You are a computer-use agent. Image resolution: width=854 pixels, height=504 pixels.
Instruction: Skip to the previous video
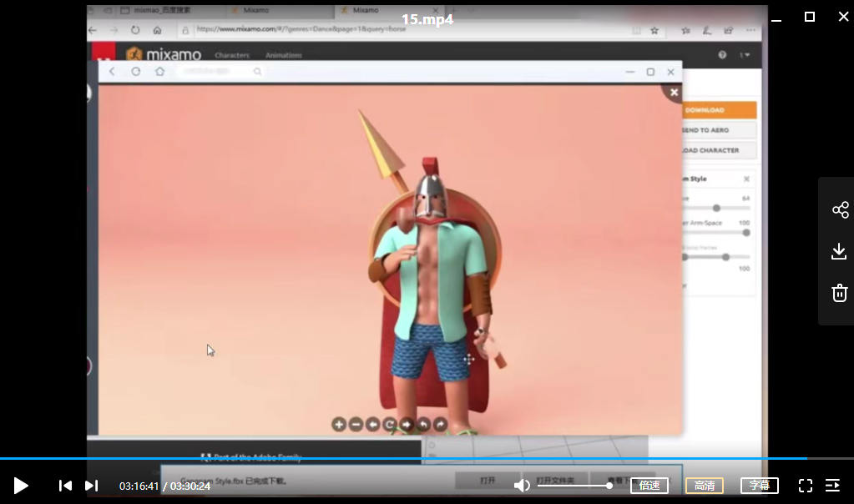coord(65,486)
